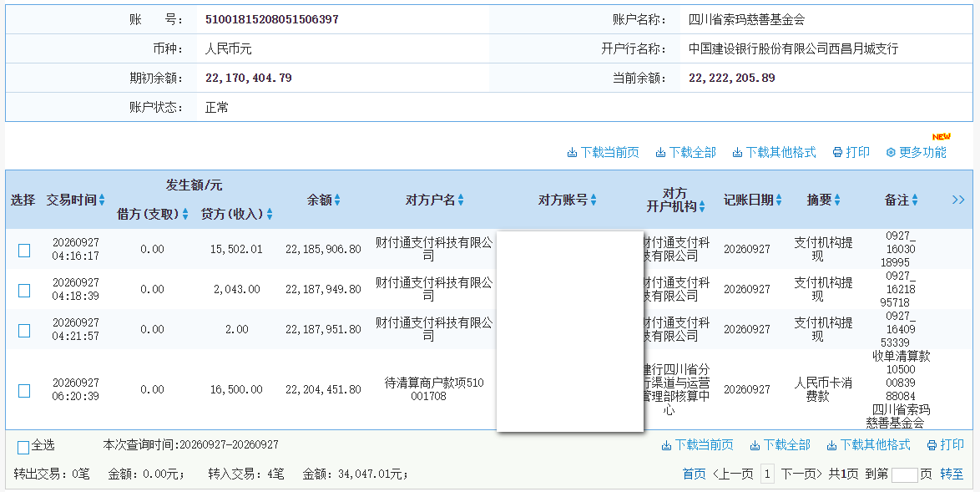The image size is (980, 492).
Task: Sort by transaction time (交易时间) arrows
Action: coord(102,200)
